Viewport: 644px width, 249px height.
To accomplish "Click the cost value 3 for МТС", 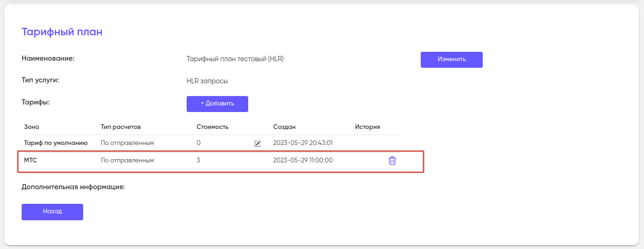I will point(198,161).
